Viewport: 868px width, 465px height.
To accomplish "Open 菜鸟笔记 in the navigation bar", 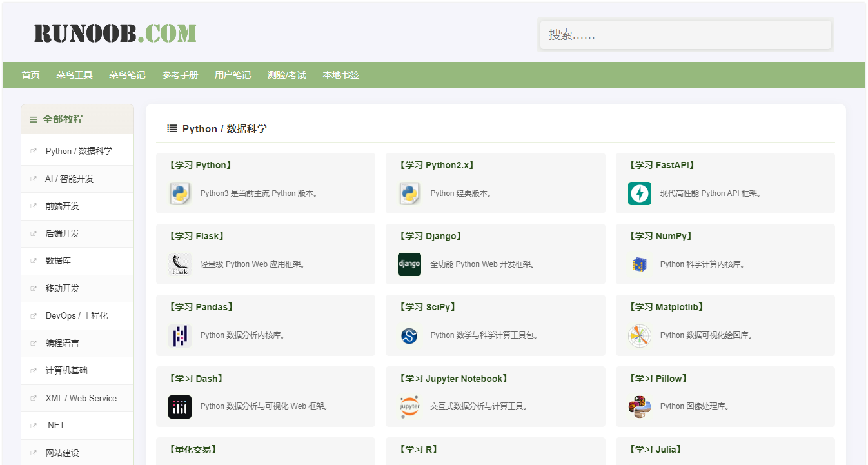I will click(x=127, y=75).
